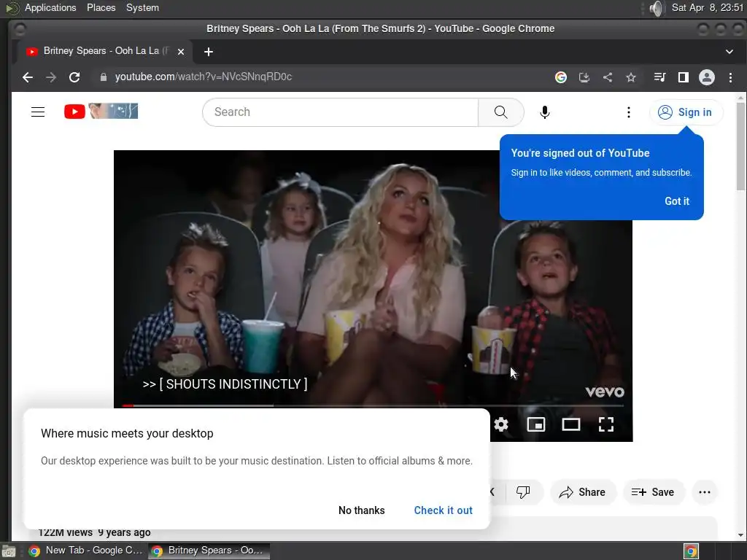747x560 pixels.
Task: Select Britney Spears window in taskbar
Action: [x=209, y=551]
